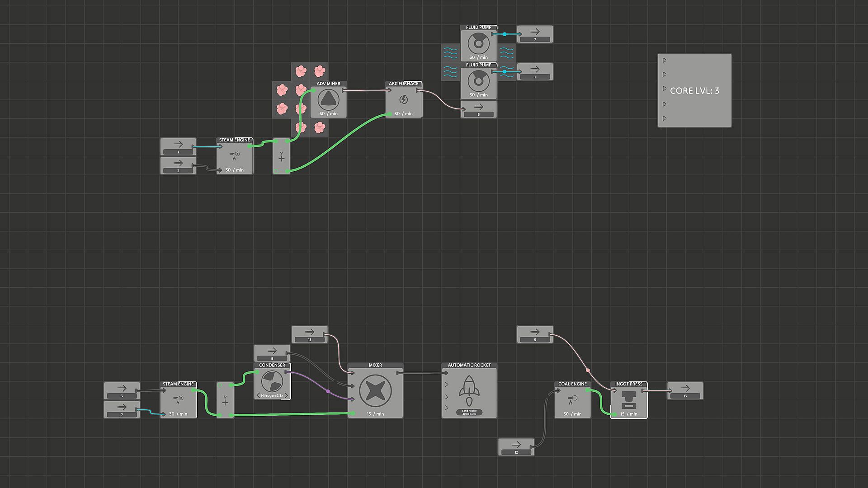Select the top Fluid Pump icon

click(x=478, y=44)
